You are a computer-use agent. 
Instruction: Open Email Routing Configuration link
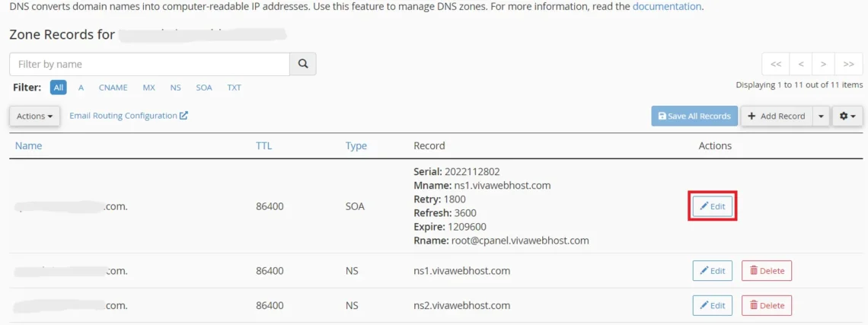(x=129, y=116)
